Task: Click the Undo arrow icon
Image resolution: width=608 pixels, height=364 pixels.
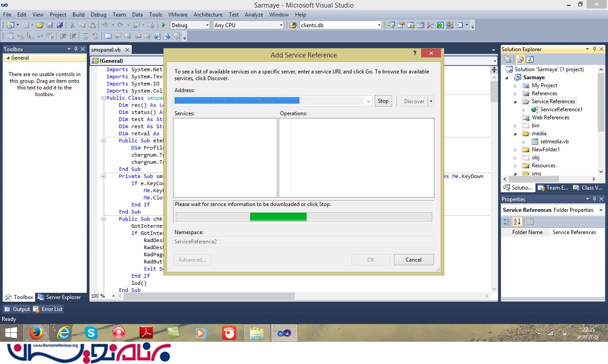Action: tap(105, 25)
